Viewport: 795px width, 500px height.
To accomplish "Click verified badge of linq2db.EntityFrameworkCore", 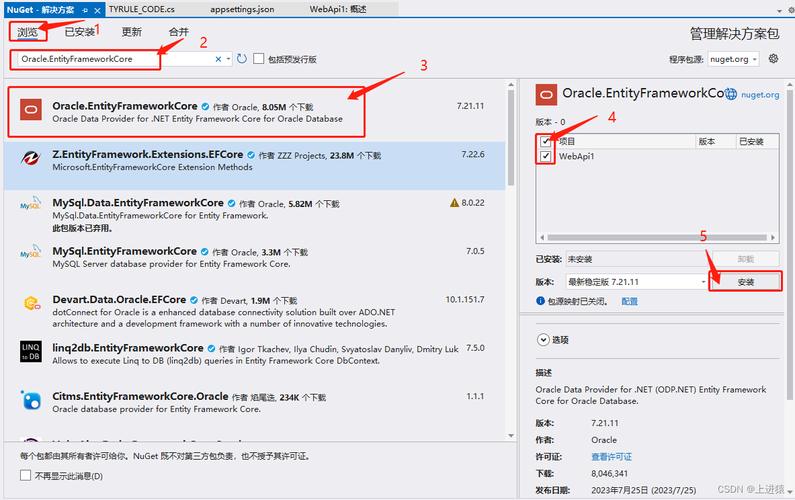I will [211, 348].
